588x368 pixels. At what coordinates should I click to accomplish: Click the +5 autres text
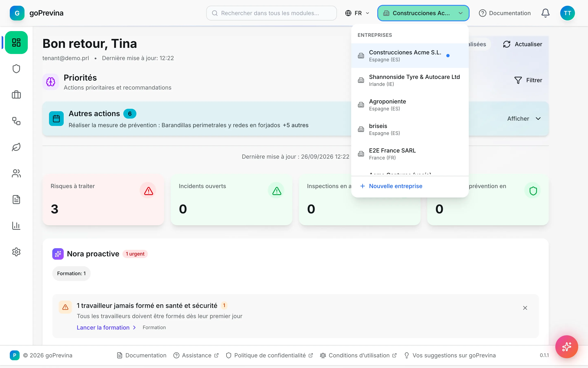tap(295, 125)
